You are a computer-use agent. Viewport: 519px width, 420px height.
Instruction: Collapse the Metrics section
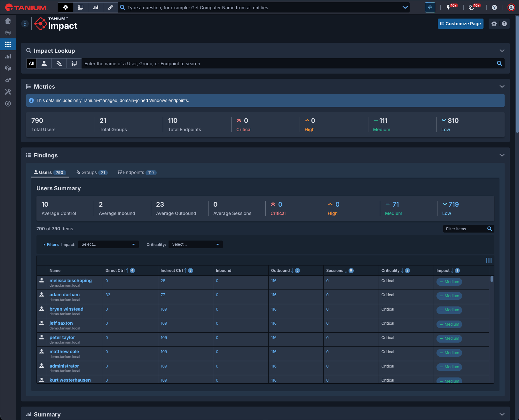pos(502,86)
